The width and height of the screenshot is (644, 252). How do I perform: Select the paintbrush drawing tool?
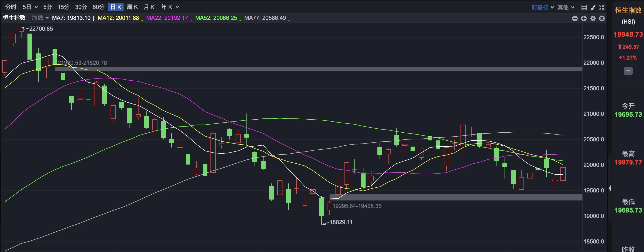pyautogui.click(x=593, y=8)
